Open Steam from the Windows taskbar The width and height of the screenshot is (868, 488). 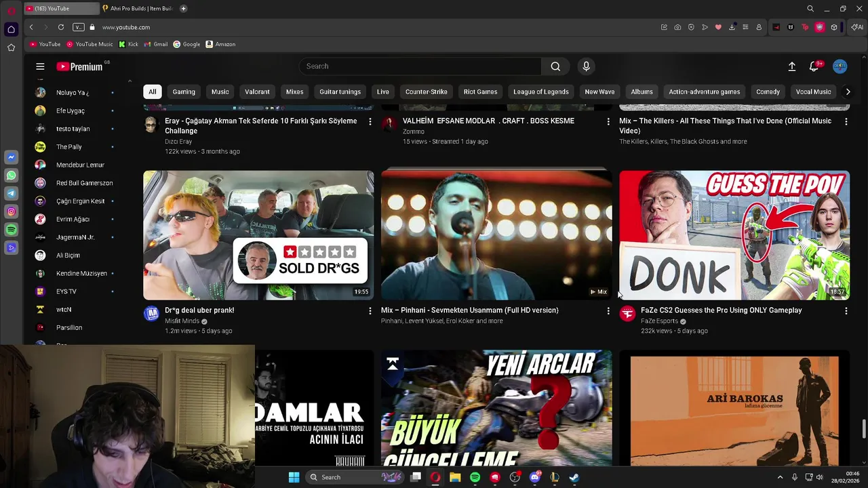[x=574, y=477]
